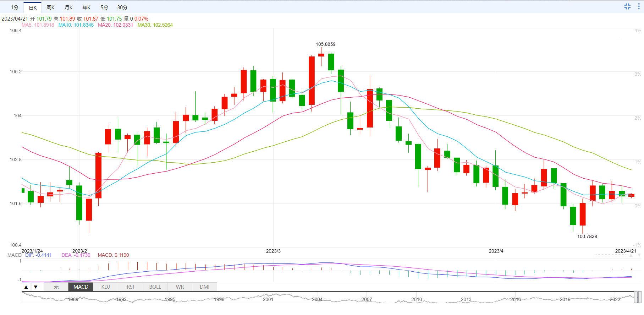The width and height of the screenshot is (644, 315).
Task: Select the 日K daily chart tab
Action: (x=33, y=7)
